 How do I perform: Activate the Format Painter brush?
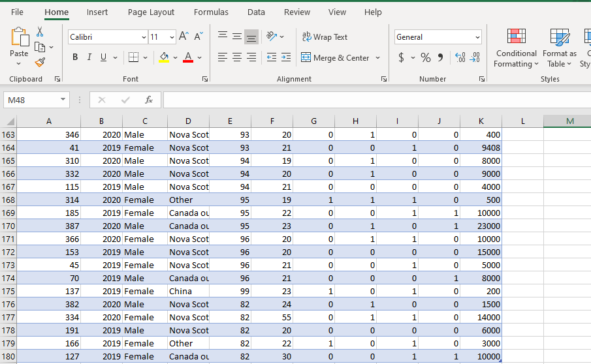pos(40,62)
